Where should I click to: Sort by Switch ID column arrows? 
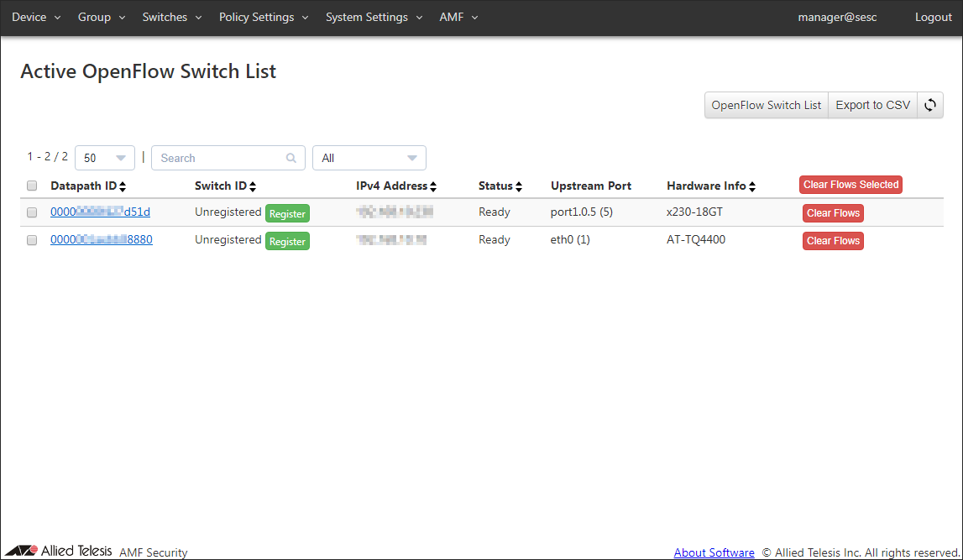pos(253,186)
